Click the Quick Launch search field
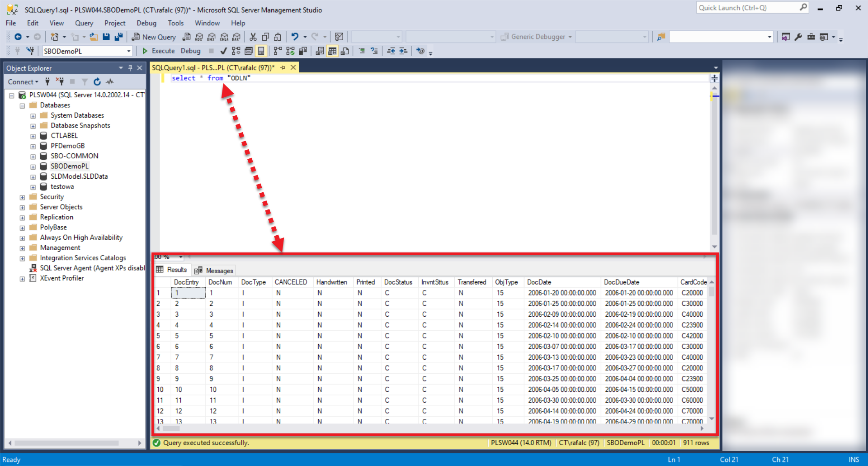Viewport: 868px width, 466px height. point(748,8)
